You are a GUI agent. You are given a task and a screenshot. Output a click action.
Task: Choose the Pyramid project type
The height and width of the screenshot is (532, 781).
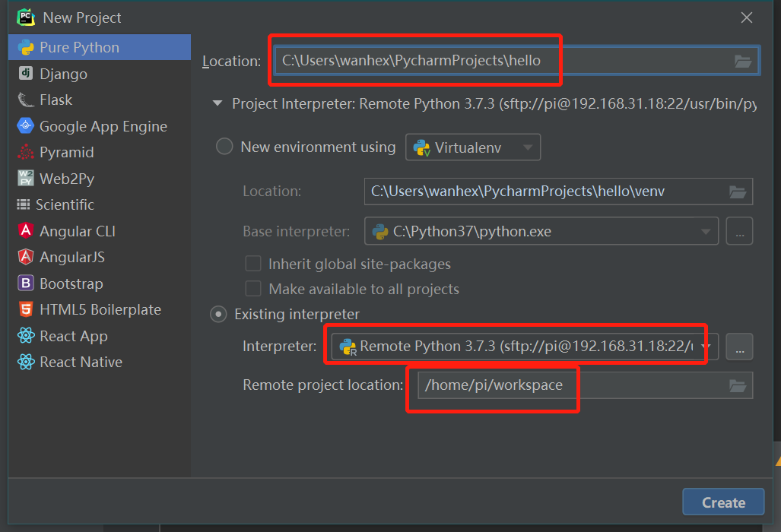(x=100, y=152)
